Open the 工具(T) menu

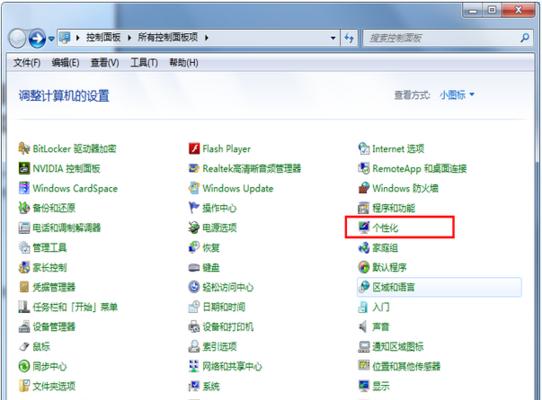(x=144, y=63)
